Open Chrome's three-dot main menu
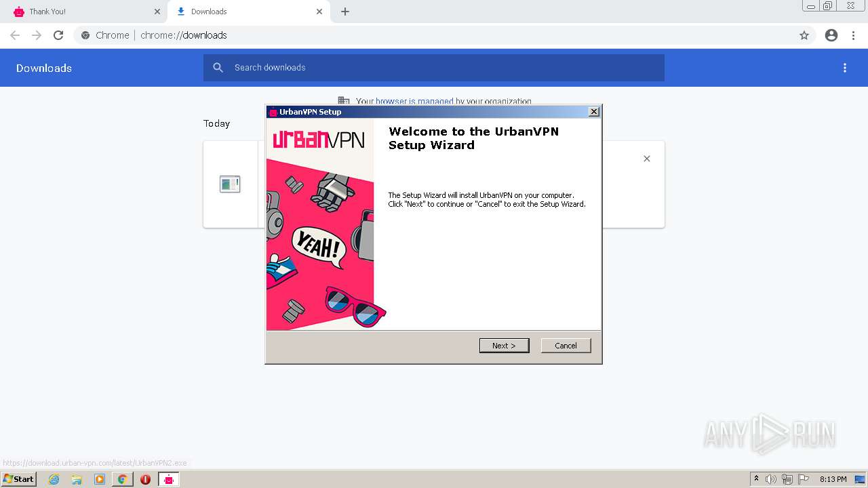This screenshot has height=488, width=868. point(854,35)
